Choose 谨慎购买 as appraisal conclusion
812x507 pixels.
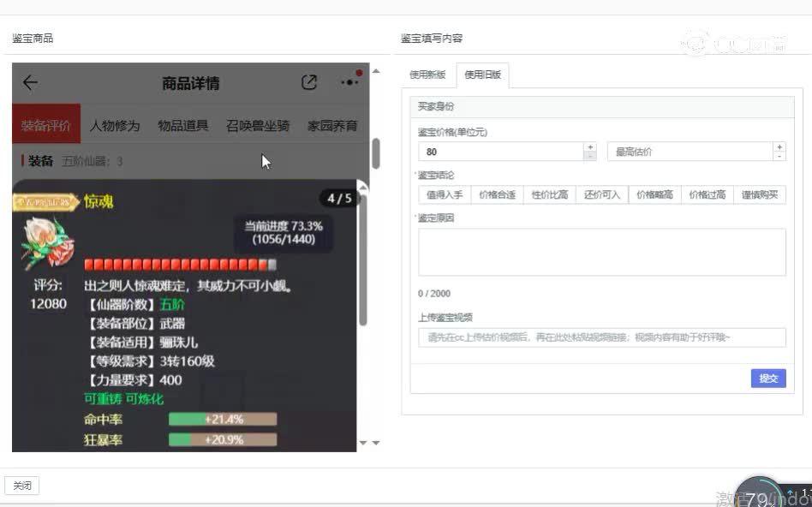click(759, 194)
